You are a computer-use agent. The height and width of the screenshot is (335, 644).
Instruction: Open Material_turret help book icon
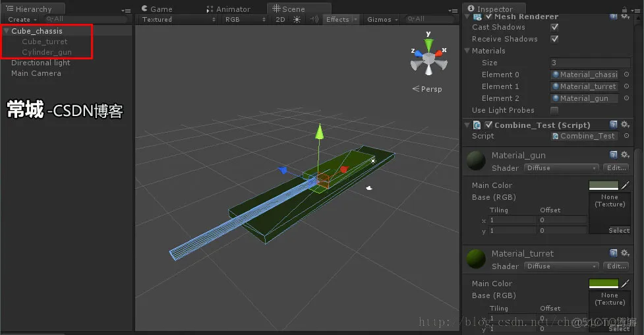pyautogui.click(x=613, y=253)
